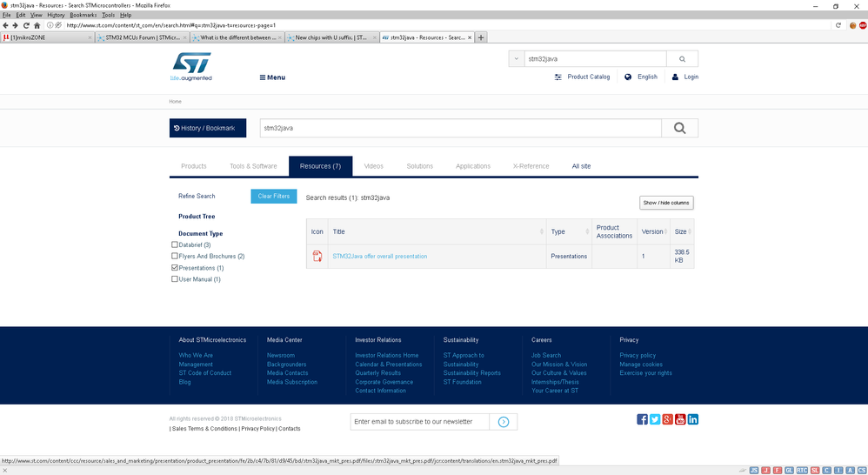Sort results by the Version column

(x=654, y=232)
